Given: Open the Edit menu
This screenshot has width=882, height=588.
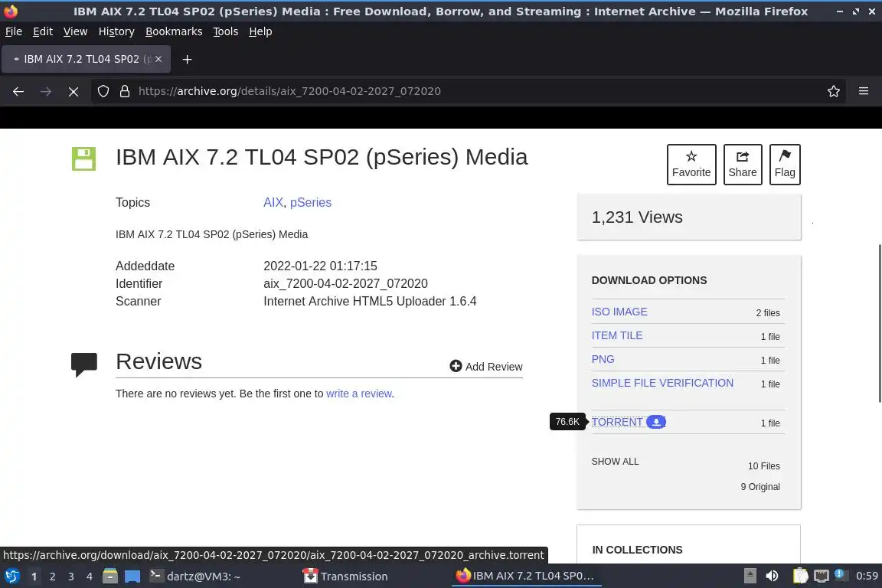Looking at the screenshot, I should pyautogui.click(x=43, y=31).
